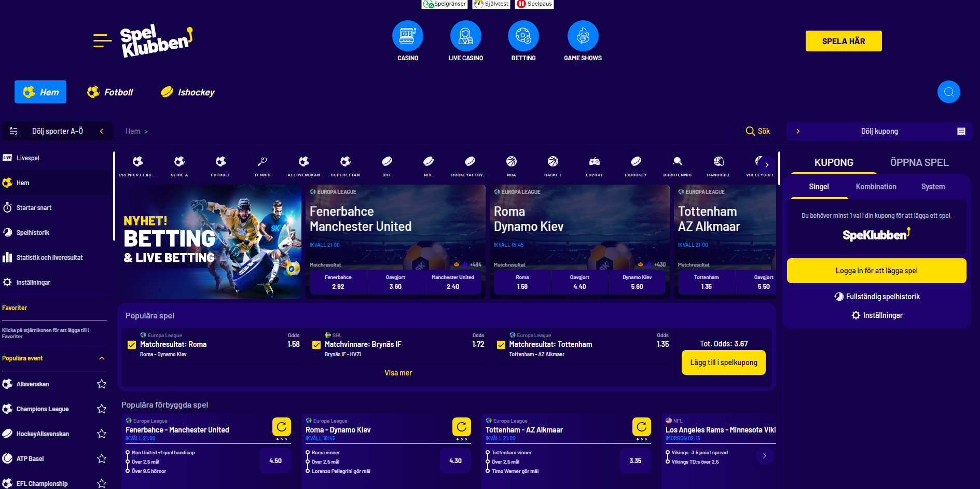
Task: Uncheck the Matchvinnare: Brynäs IF checkbox
Action: pos(316,345)
